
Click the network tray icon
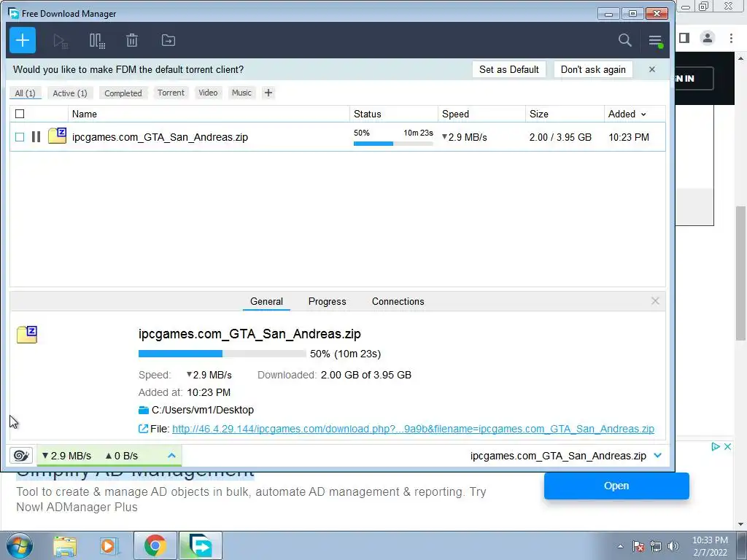(656, 546)
